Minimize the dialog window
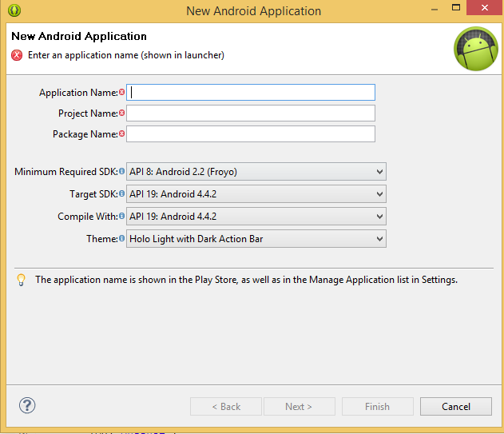Screen dimensions: 504x434 pos(435,8)
